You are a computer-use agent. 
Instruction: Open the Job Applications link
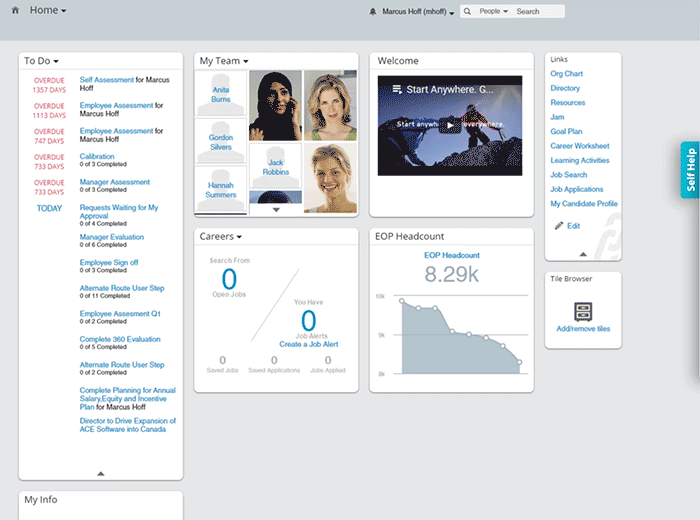click(x=576, y=189)
